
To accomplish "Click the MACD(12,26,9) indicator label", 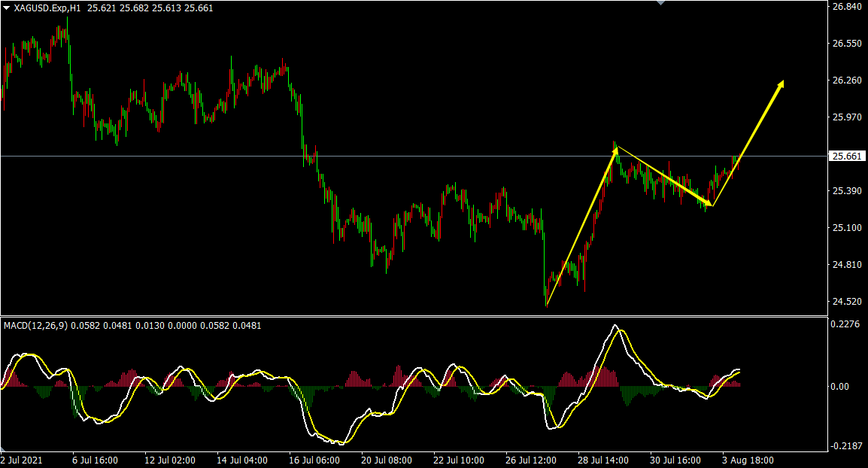I will (35, 326).
